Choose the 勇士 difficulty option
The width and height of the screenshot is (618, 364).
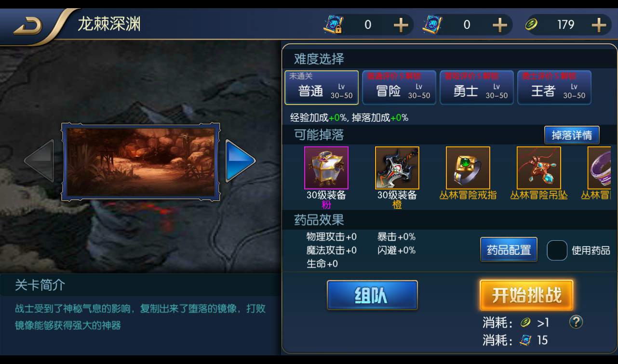(x=477, y=88)
